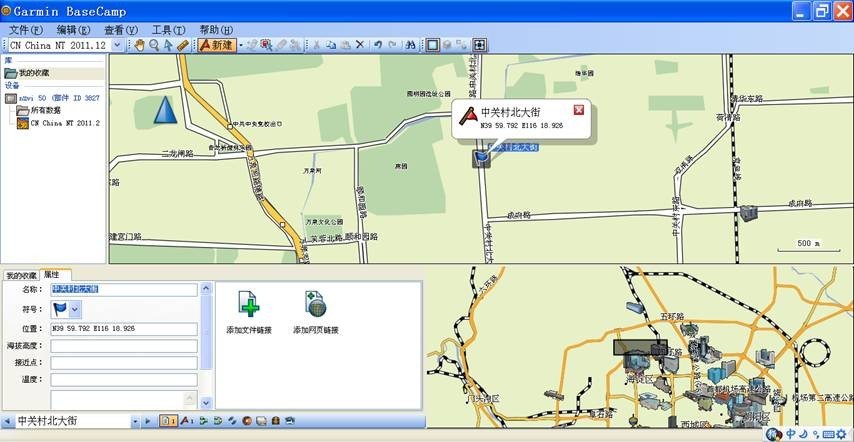Toggle full screen map icon
Screen dimensions: 854x442
point(479,45)
